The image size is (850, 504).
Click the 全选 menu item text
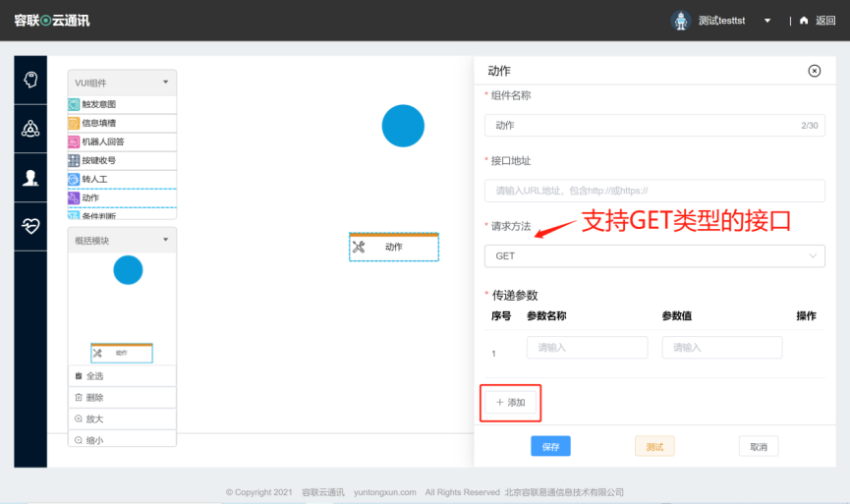pos(95,375)
